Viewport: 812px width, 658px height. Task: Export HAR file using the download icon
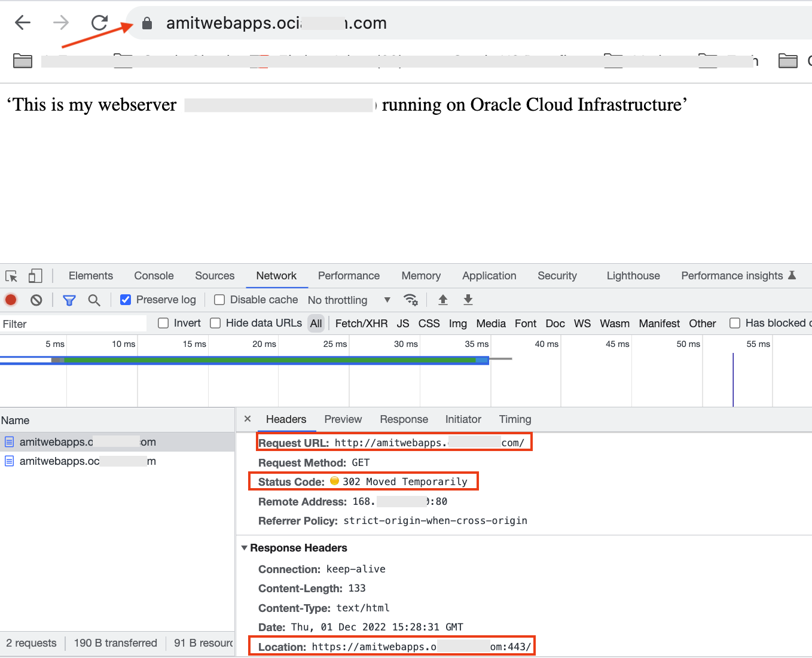(468, 300)
